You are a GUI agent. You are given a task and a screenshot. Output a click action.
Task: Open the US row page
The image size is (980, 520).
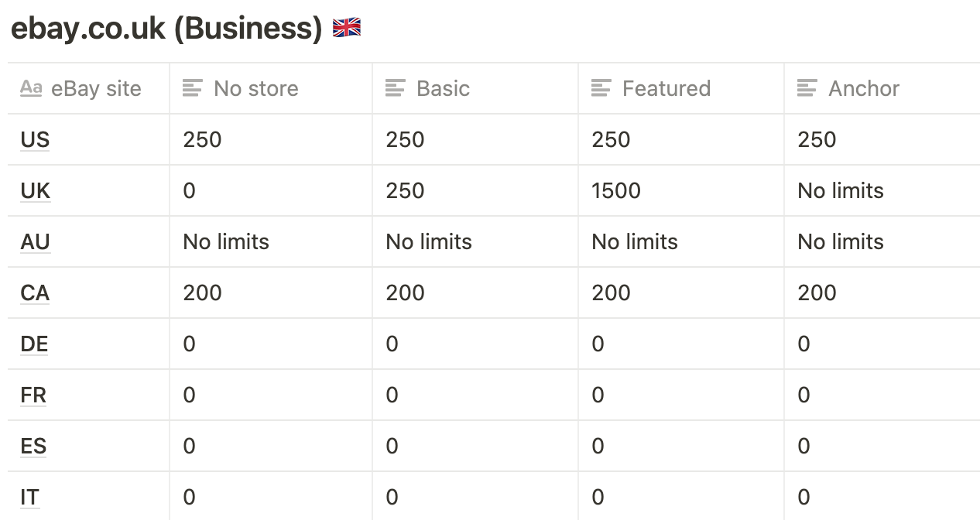[x=35, y=139]
